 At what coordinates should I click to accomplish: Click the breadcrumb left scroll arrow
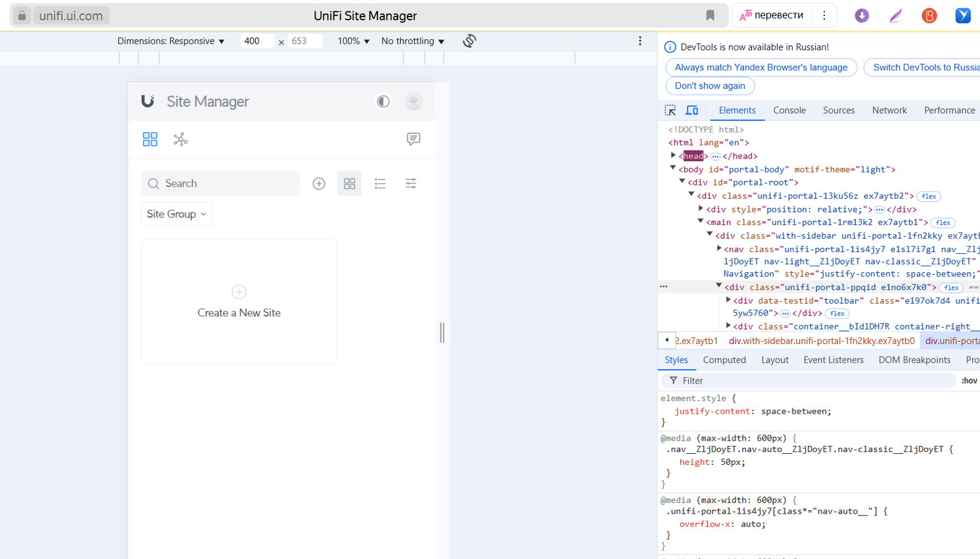[x=667, y=340]
